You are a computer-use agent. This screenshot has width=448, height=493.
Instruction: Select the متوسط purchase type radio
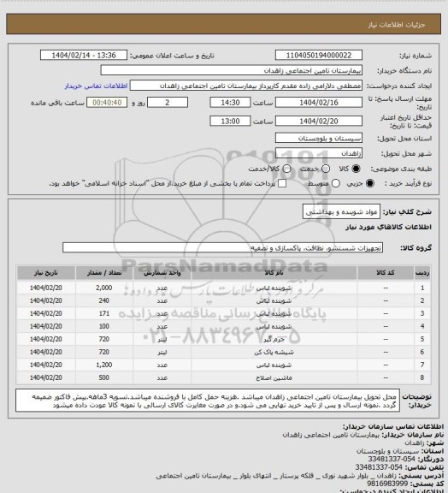point(336,183)
